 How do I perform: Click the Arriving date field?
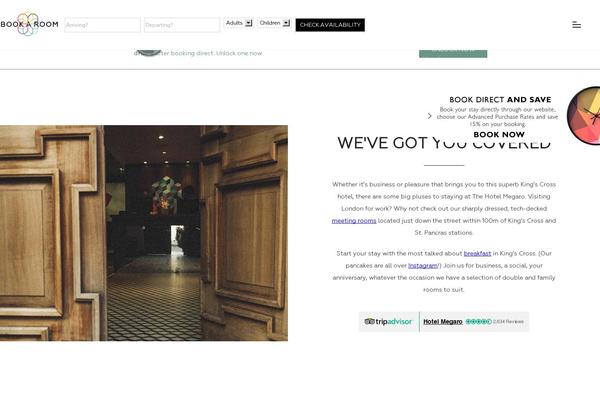(103, 25)
